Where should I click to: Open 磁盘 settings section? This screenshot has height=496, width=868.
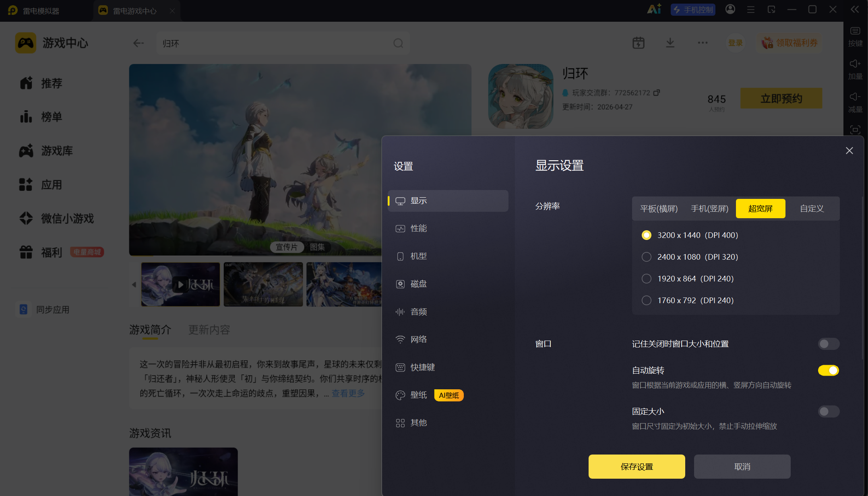coord(448,284)
